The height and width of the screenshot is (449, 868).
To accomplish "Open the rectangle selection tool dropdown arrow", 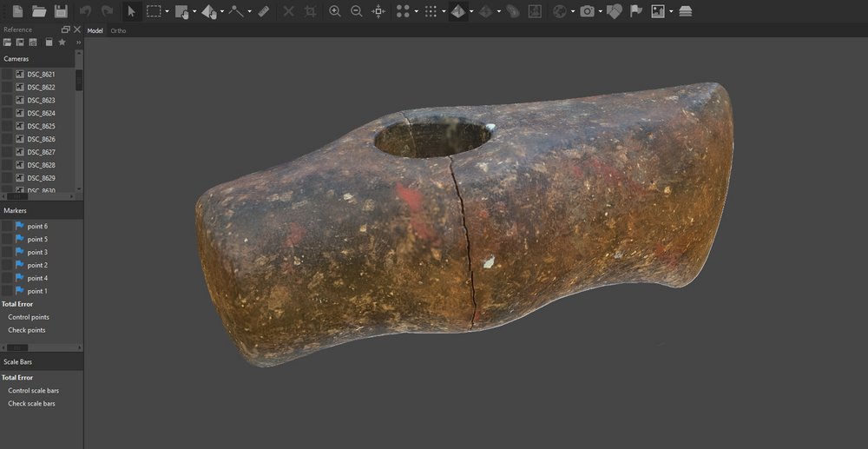I will pyautogui.click(x=167, y=12).
